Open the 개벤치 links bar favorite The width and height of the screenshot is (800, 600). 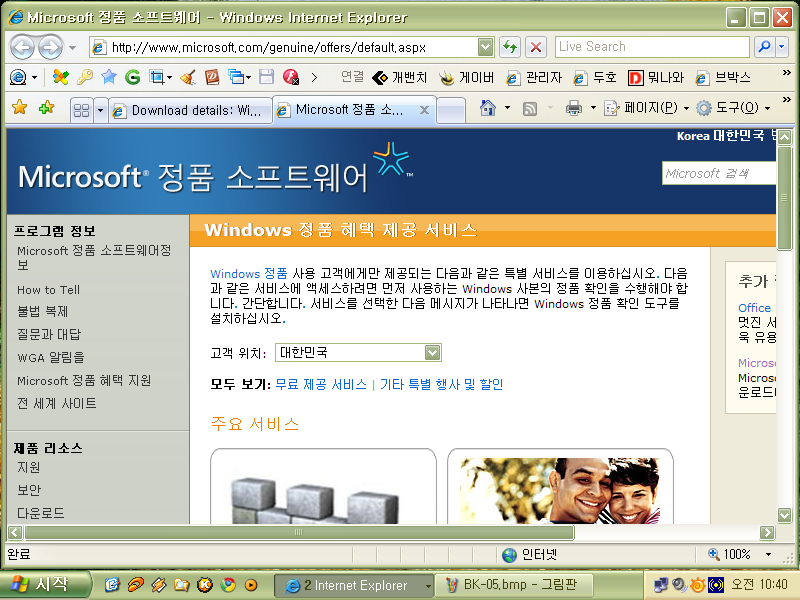pos(400,78)
